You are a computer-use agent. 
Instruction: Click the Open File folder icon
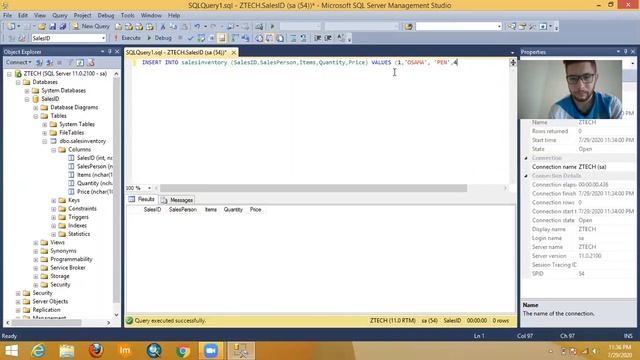click(42, 27)
